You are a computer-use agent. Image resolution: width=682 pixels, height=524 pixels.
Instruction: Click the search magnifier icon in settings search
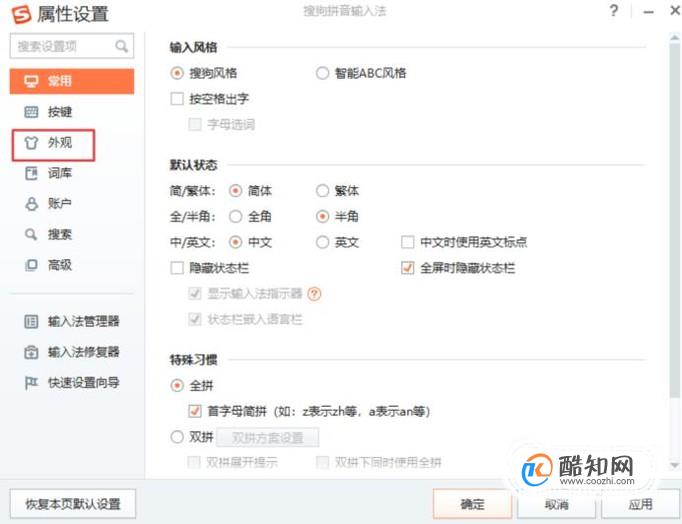click(121, 46)
